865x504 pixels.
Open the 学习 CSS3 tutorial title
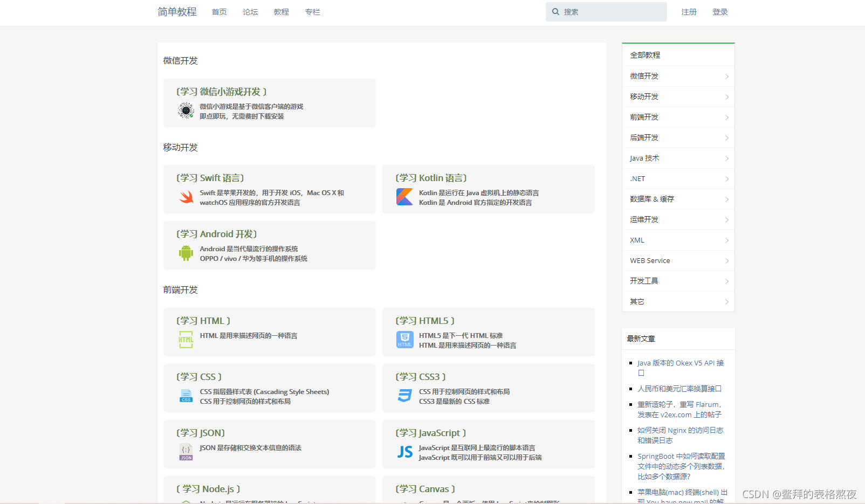[x=421, y=377]
